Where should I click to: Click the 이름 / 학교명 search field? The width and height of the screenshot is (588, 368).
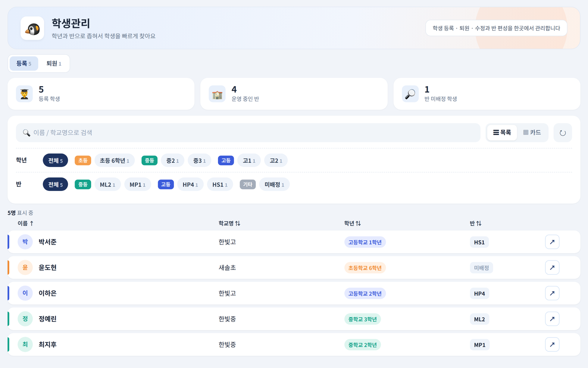[248, 132]
